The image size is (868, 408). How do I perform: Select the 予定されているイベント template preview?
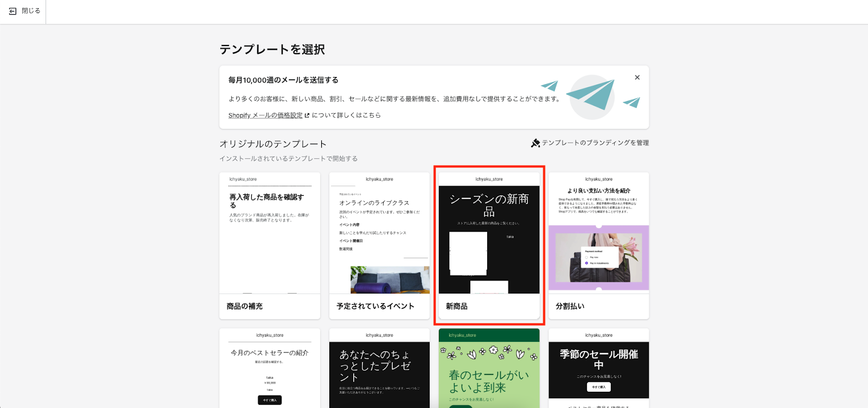379,233
